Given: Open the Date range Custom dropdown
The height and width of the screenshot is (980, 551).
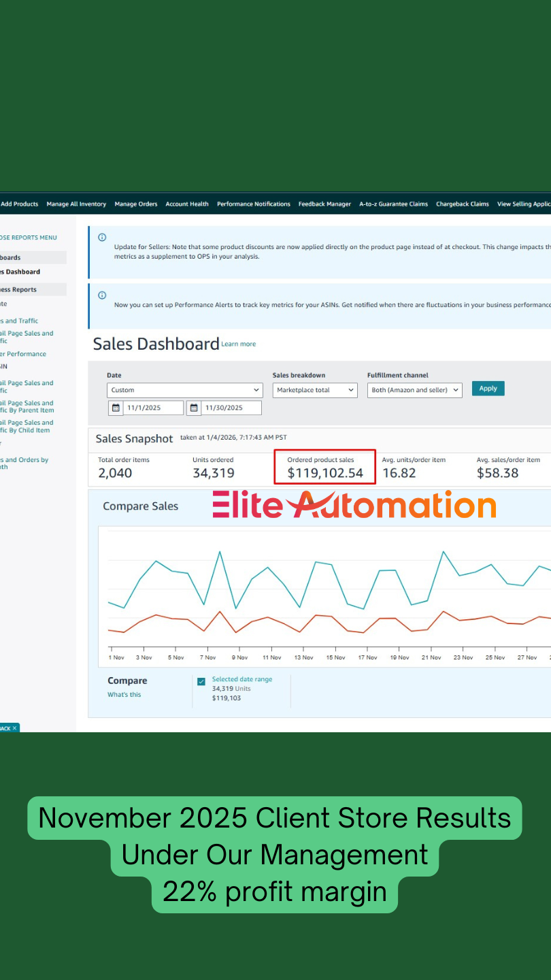Looking at the screenshot, I should coord(184,390).
